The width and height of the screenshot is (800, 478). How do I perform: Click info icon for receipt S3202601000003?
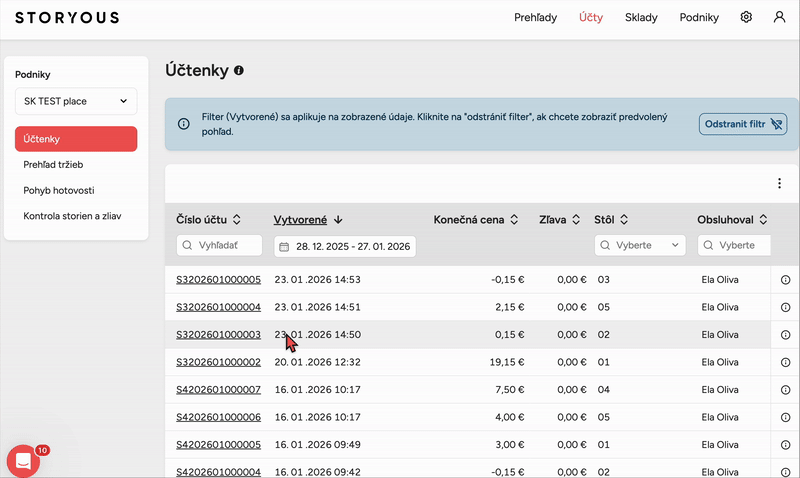(x=785, y=335)
